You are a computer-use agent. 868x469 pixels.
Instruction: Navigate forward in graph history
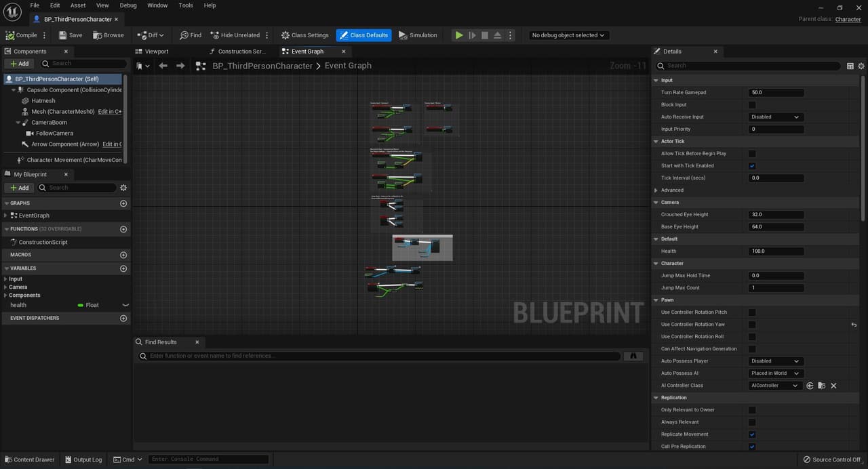[x=180, y=66]
